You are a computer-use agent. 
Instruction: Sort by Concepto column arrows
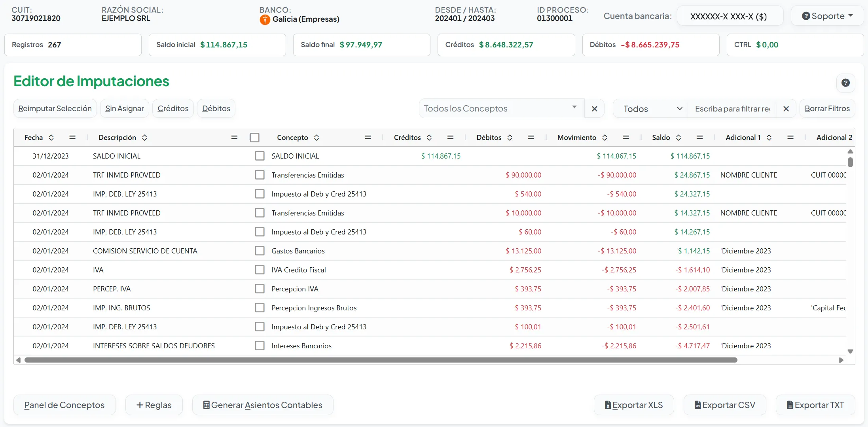pos(316,138)
